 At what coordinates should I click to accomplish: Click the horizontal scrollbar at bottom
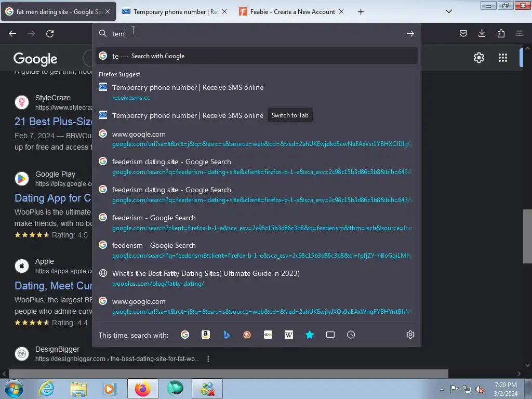229,374
